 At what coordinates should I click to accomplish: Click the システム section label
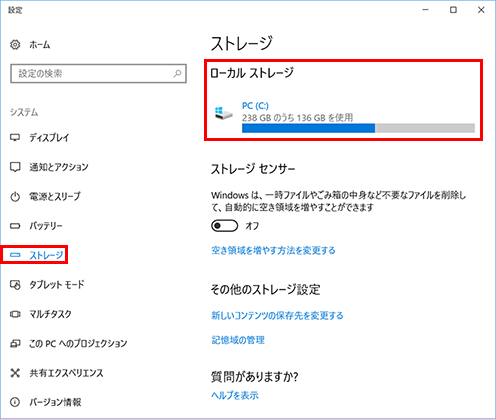click(24, 112)
